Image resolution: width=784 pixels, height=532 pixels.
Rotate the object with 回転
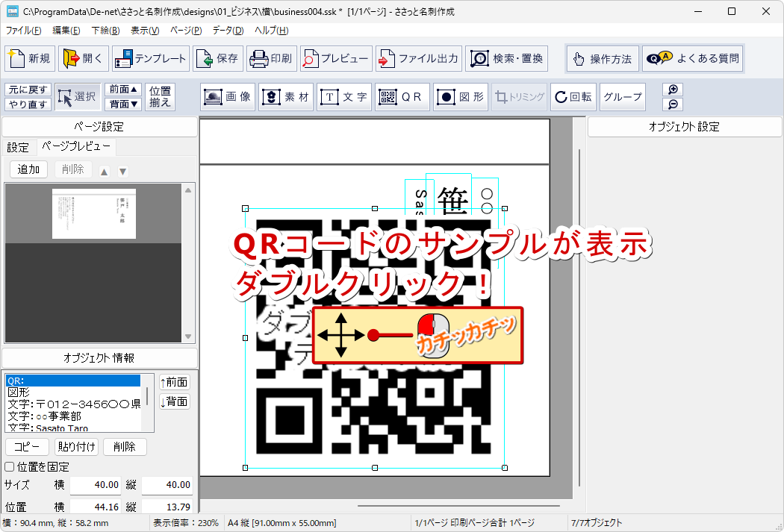[x=573, y=97]
